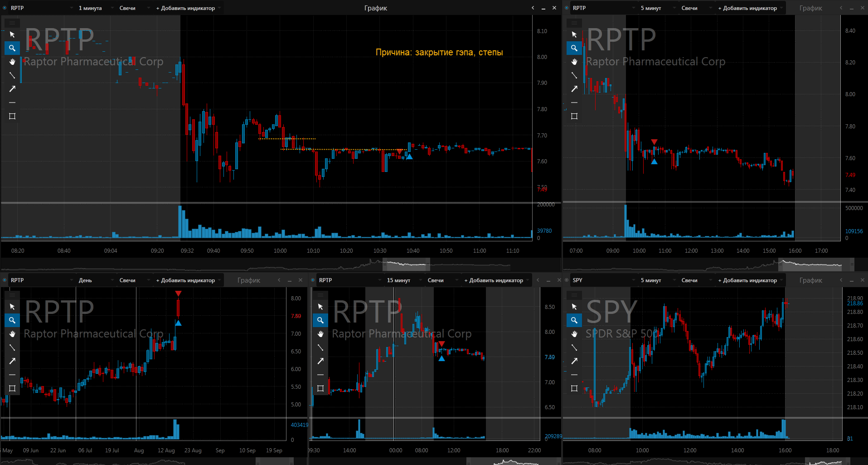Click 'График' tab of 5 минут RPTP chart
The height and width of the screenshot is (465, 868).
(811, 8)
